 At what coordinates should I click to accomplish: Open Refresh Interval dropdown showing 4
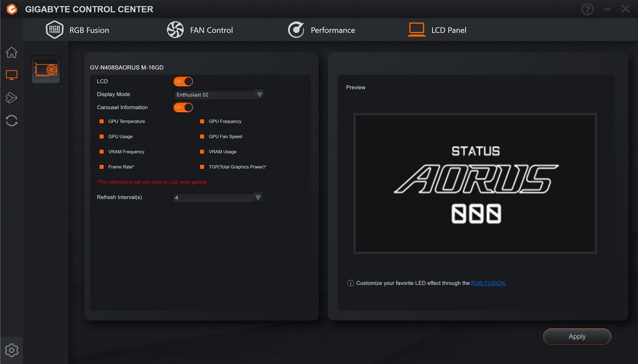(217, 197)
